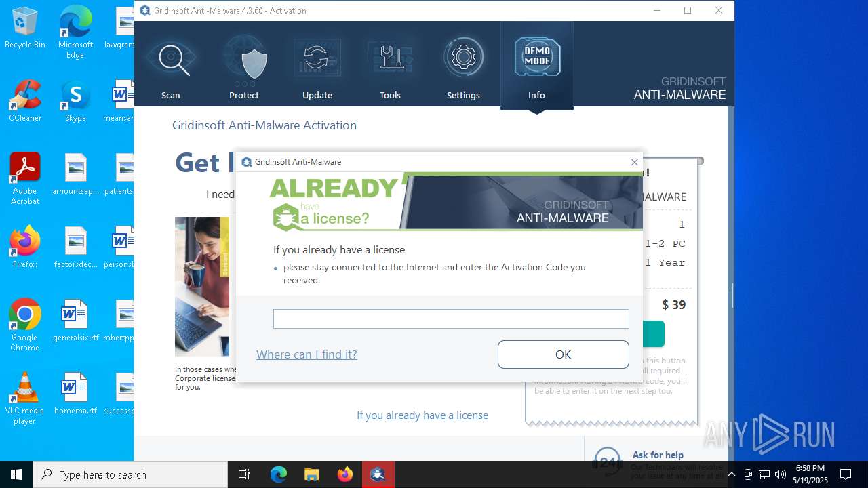Confirm activation with the OK button
868x488 pixels.
click(x=563, y=354)
